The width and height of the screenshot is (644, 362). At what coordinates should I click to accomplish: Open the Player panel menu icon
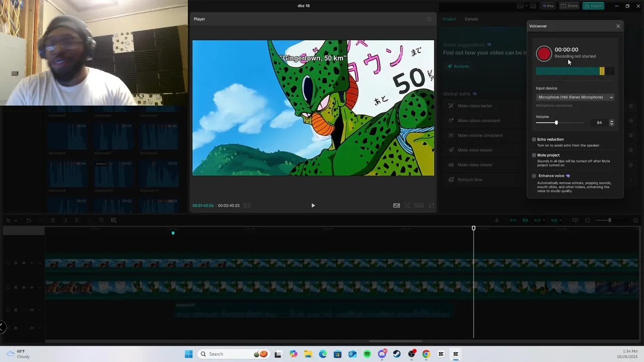click(429, 19)
